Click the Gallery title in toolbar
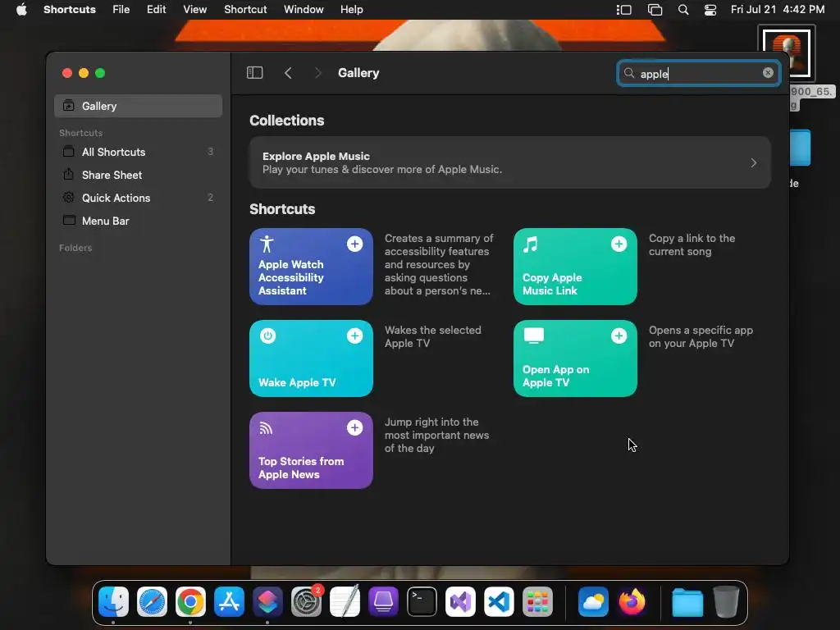 (x=358, y=73)
